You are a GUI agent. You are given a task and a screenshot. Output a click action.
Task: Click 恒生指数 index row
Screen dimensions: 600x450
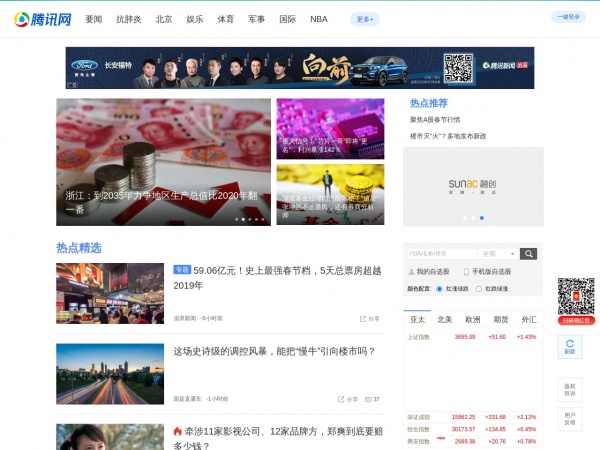[473, 429]
